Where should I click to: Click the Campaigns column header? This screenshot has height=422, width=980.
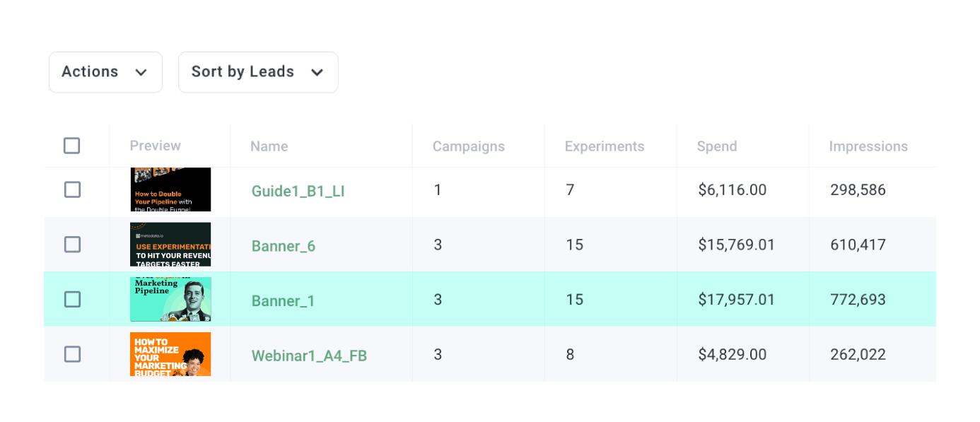[x=468, y=146]
